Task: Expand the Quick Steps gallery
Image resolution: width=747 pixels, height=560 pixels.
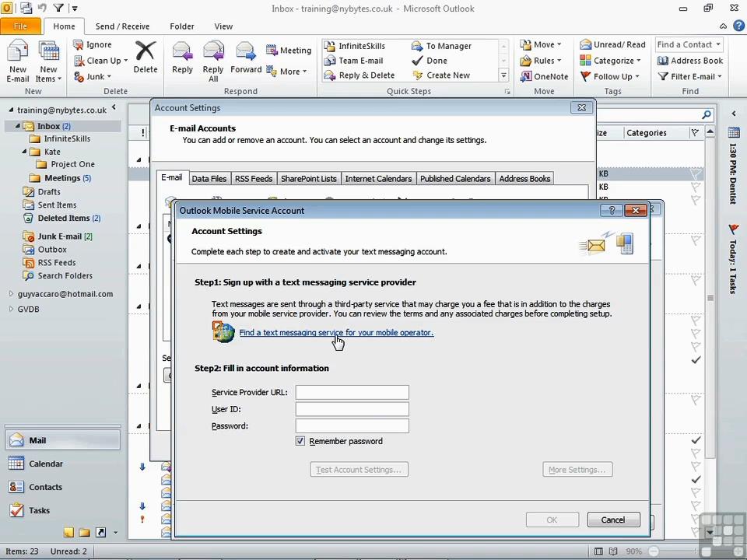Action: click(503, 75)
